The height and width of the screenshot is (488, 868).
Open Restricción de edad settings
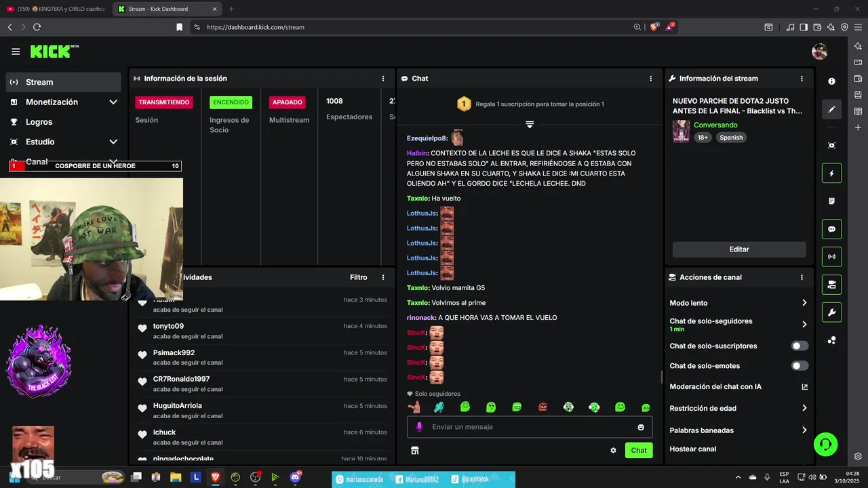738,408
